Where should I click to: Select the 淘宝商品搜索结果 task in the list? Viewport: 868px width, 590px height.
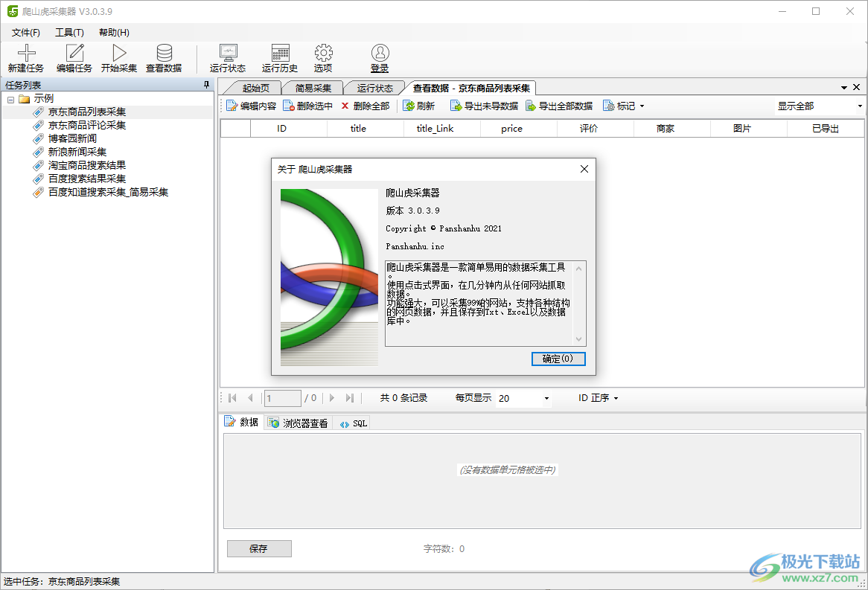point(89,164)
